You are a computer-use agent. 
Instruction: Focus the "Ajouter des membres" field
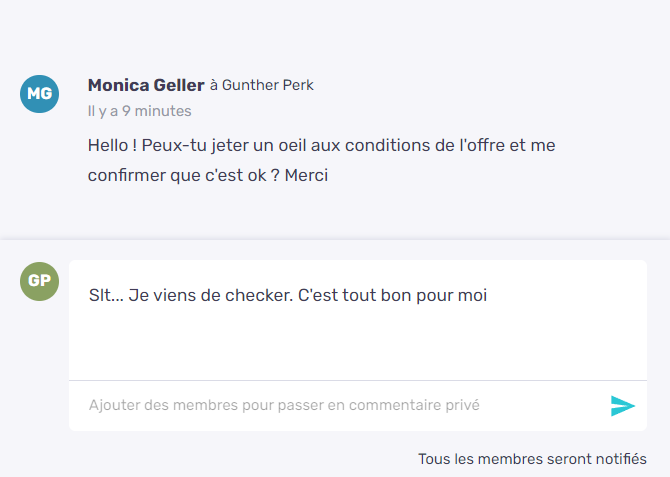[338, 405]
